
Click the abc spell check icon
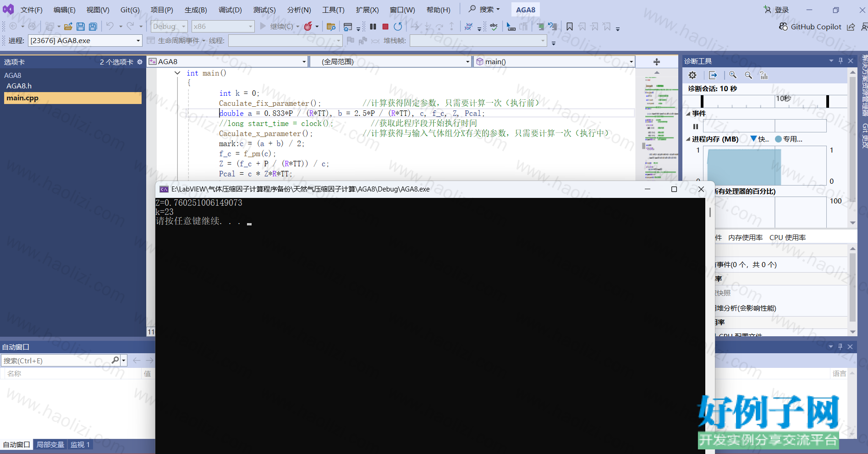point(494,27)
